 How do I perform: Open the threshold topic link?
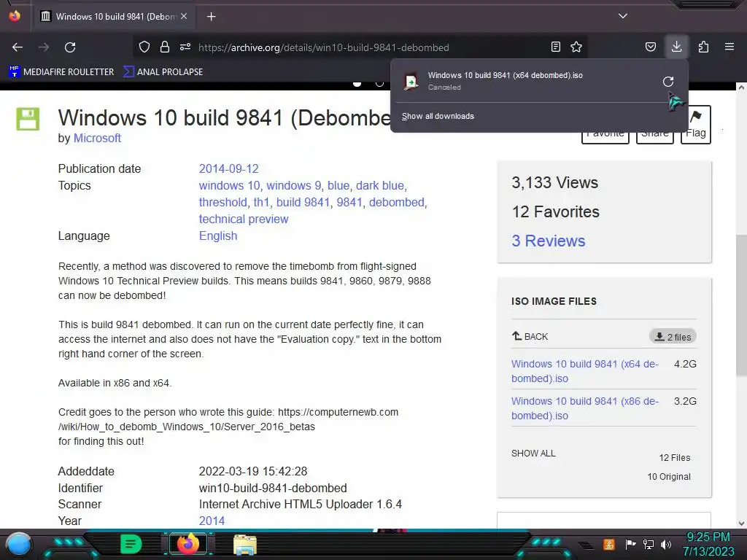(223, 203)
